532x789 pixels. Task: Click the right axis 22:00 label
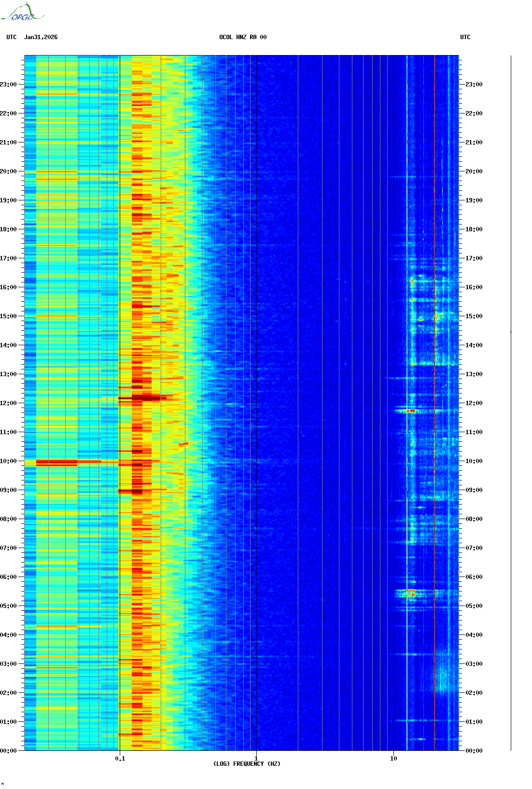(x=474, y=113)
